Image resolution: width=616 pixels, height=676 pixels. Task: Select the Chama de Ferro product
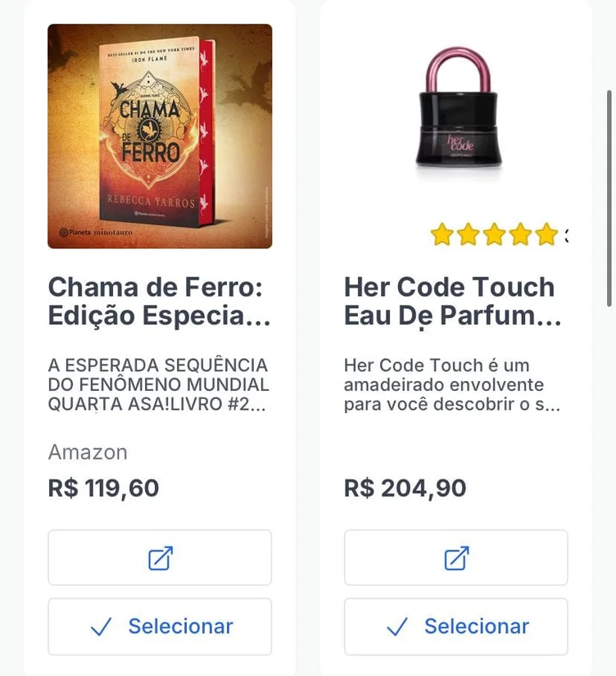(160, 627)
